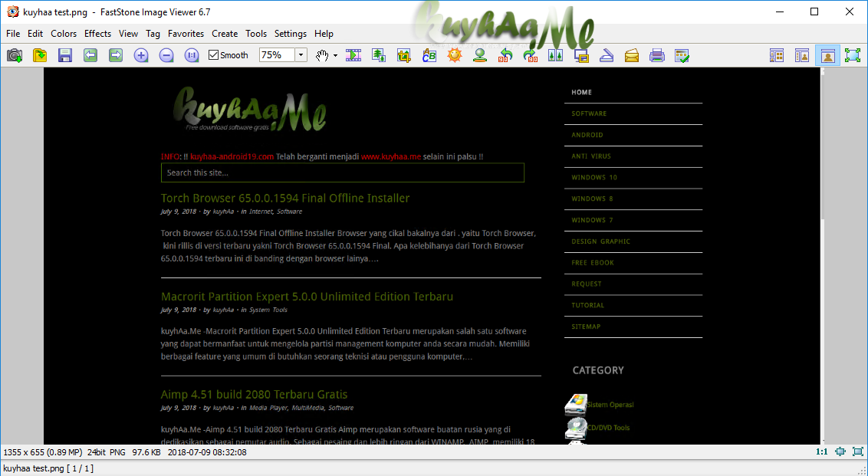Open the Settings checkmark icon in the toolbar
This screenshot has height=476, width=868.
[682, 55]
